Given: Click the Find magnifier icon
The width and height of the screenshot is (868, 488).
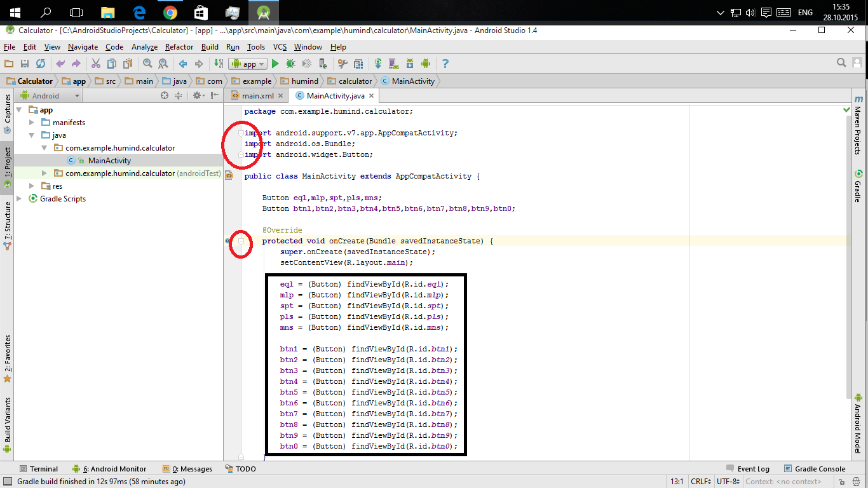Looking at the screenshot, I should coord(147,64).
